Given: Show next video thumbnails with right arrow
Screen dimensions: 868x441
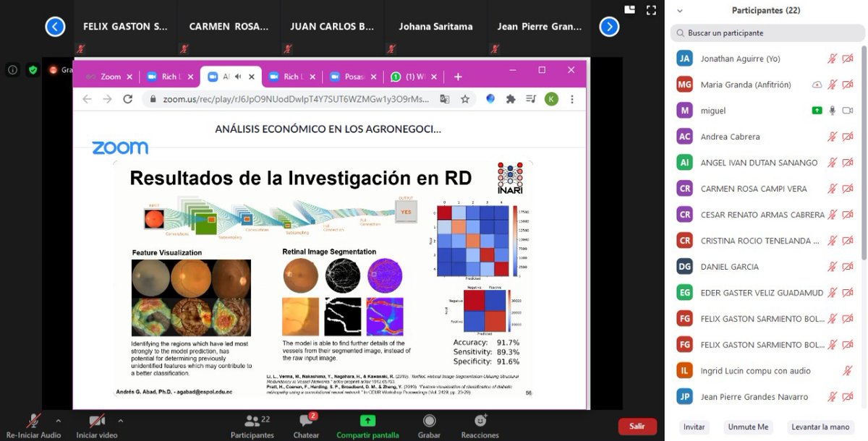Looking at the screenshot, I should coord(609,27).
